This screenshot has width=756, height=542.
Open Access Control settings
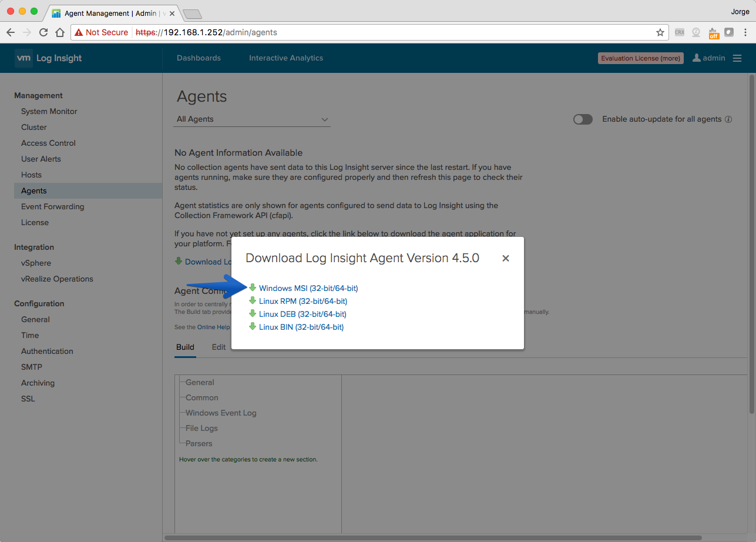tap(48, 143)
